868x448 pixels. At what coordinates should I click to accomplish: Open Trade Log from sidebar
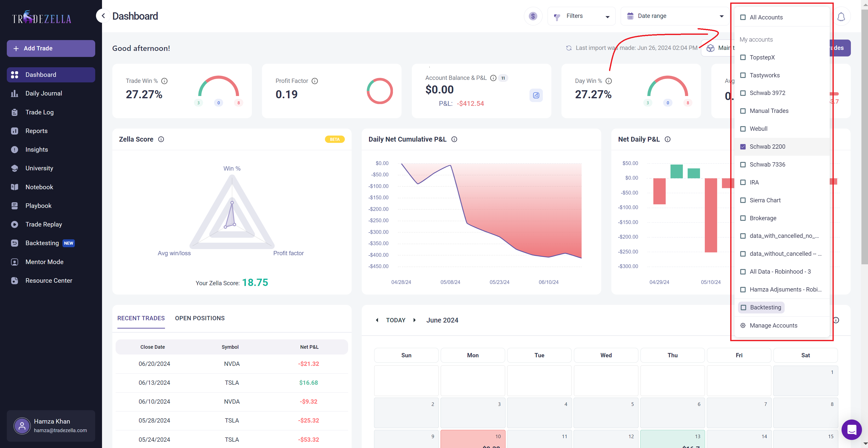pyautogui.click(x=40, y=112)
